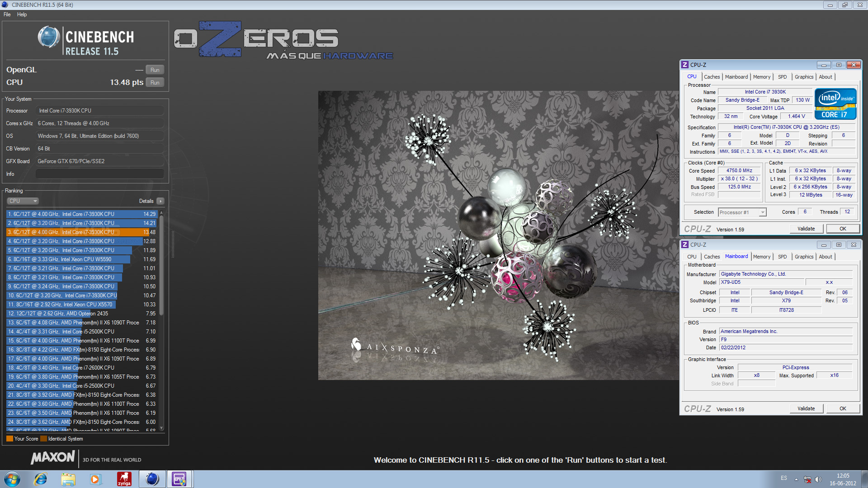Click the ES language indicator

784,478
